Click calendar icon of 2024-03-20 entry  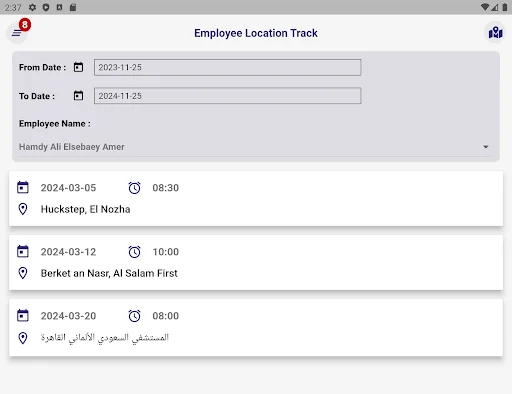point(23,316)
